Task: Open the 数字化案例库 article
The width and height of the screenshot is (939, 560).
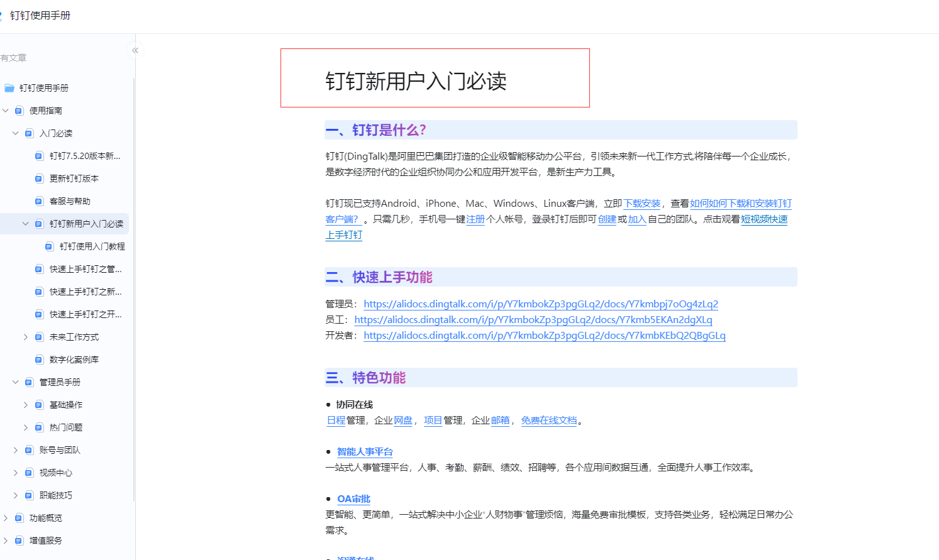Action: (74, 360)
